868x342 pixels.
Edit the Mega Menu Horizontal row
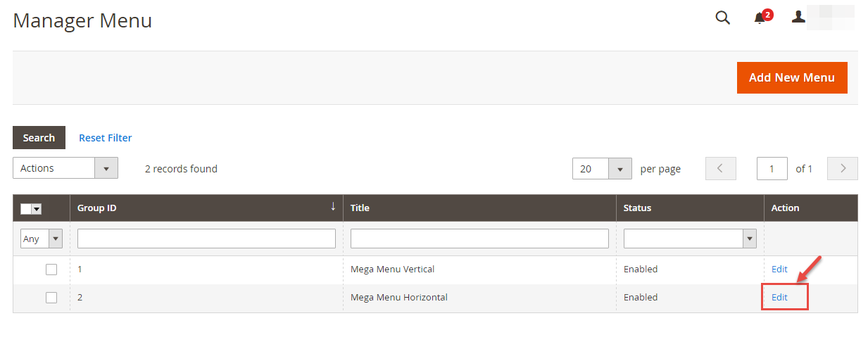click(779, 297)
